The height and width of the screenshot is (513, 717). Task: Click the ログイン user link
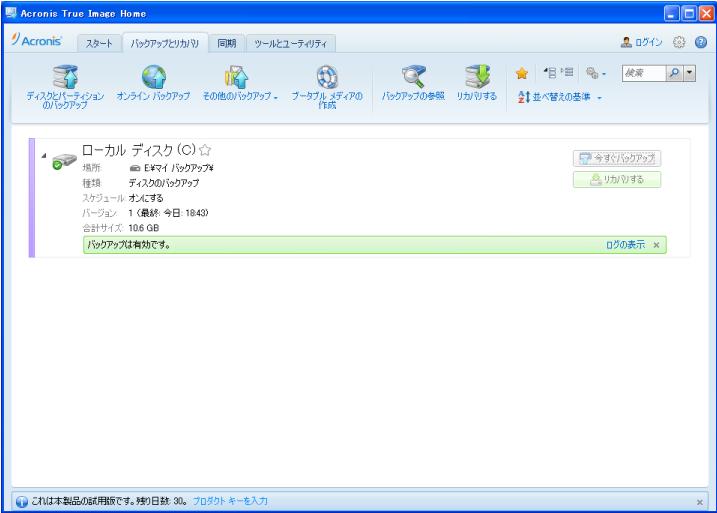click(641, 43)
